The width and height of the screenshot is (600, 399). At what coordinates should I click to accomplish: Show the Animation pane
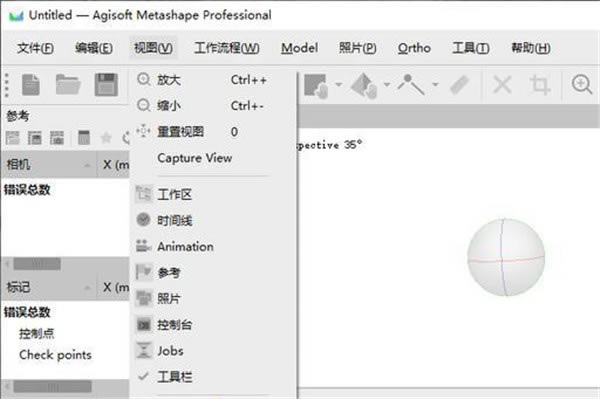(x=213, y=247)
